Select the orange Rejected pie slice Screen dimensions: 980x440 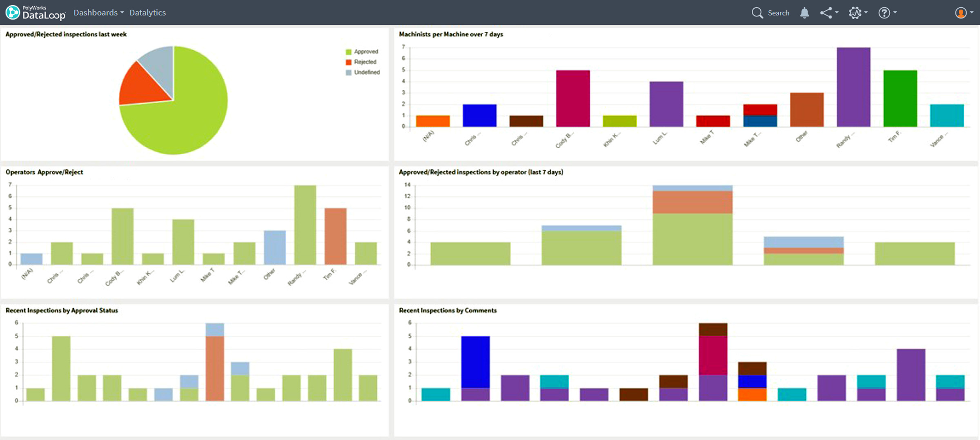[x=141, y=87]
